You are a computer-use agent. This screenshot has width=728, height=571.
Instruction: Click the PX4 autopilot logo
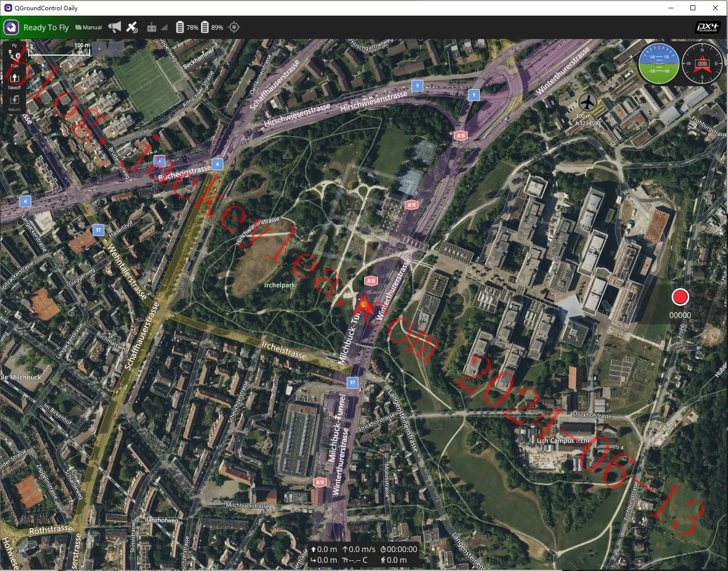708,27
